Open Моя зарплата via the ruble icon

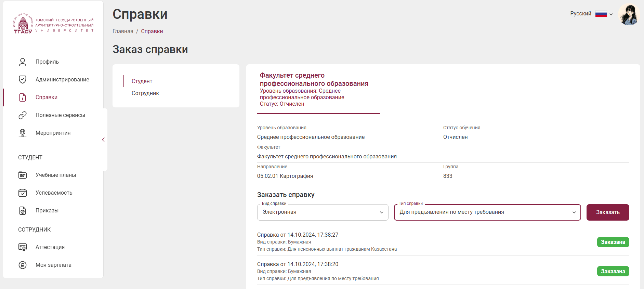click(23, 265)
